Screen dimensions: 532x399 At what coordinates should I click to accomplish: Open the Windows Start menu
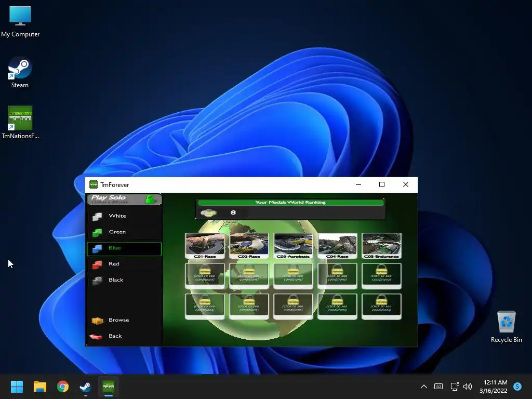tap(17, 387)
